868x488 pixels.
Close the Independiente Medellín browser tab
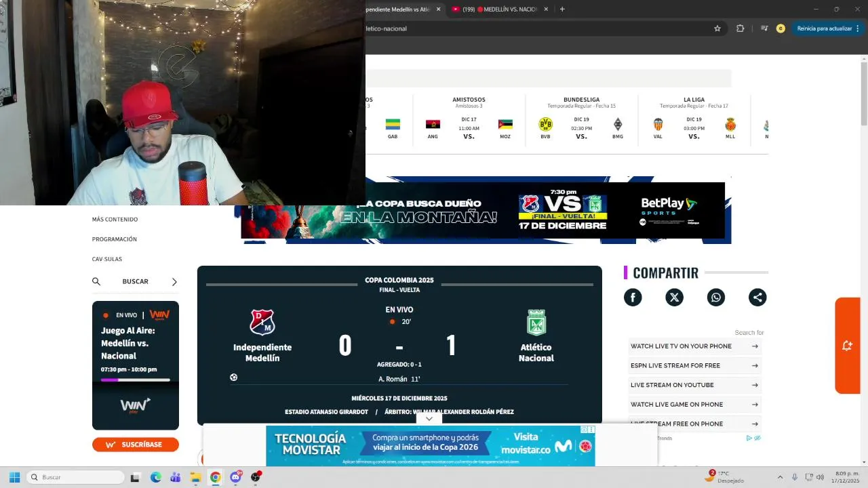pyautogui.click(x=438, y=9)
